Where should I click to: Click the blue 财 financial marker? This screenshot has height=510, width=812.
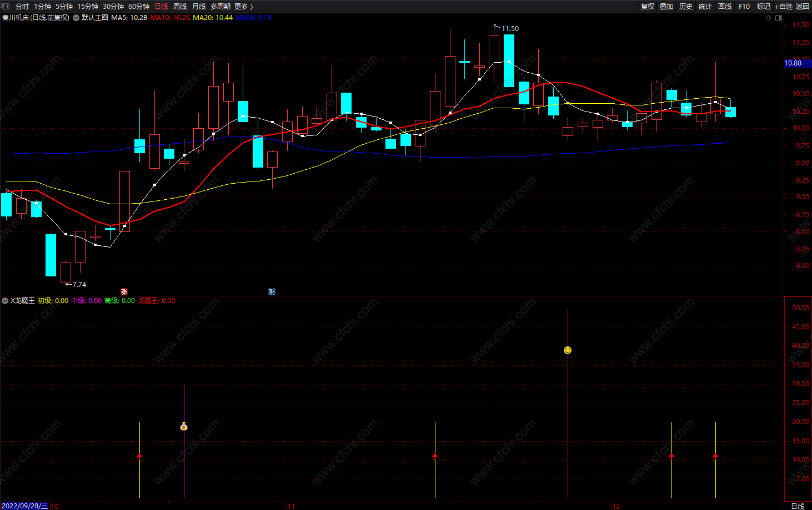pos(272,292)
